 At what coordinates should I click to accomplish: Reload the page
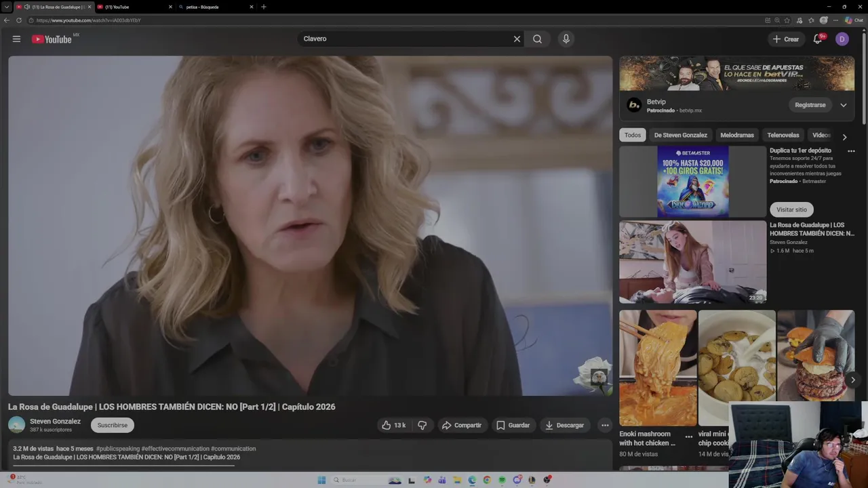click(19, 20)
